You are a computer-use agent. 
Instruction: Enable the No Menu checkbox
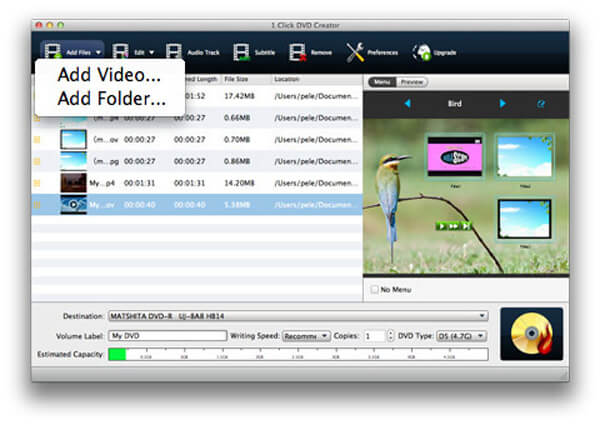[374, 289]
